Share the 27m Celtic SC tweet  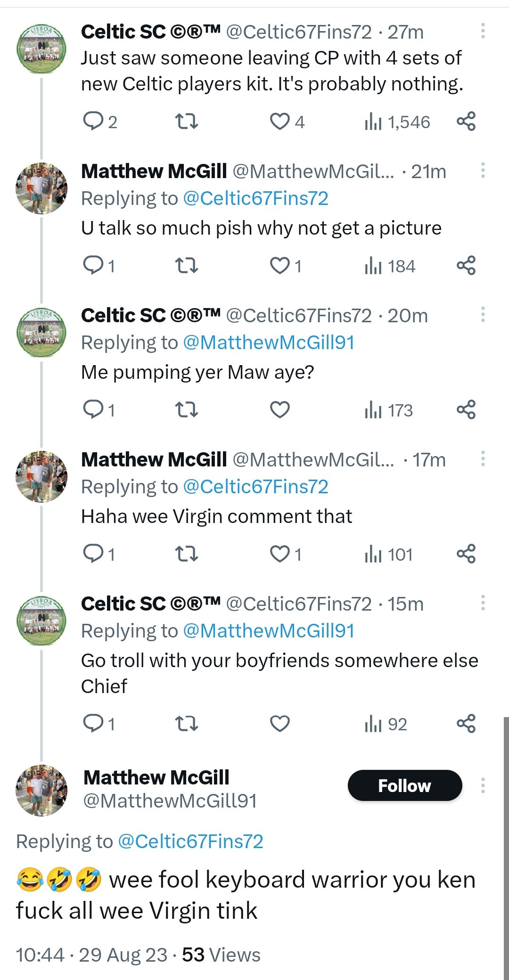tap(466, 122)
